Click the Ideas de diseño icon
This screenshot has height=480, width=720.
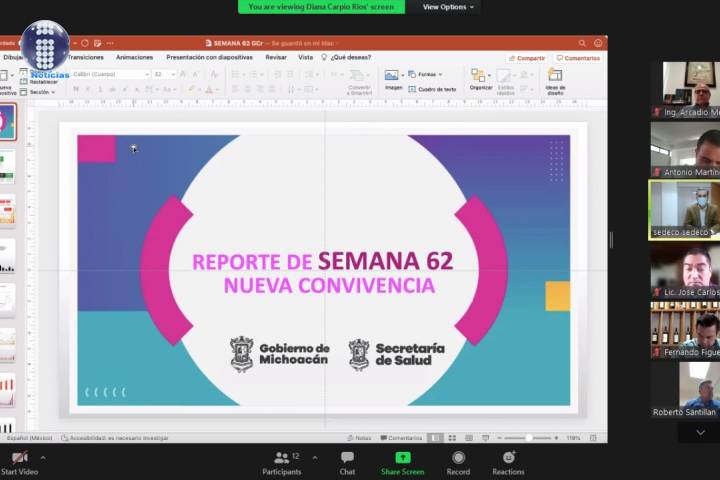point(555,78)
